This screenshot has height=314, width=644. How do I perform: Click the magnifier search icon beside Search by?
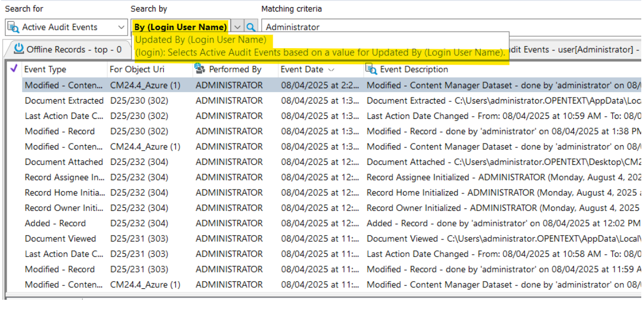pyautogui.click(x=251, y=27)
